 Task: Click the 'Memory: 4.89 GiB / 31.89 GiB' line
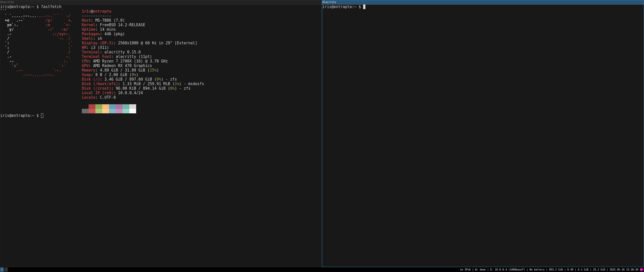120,70
